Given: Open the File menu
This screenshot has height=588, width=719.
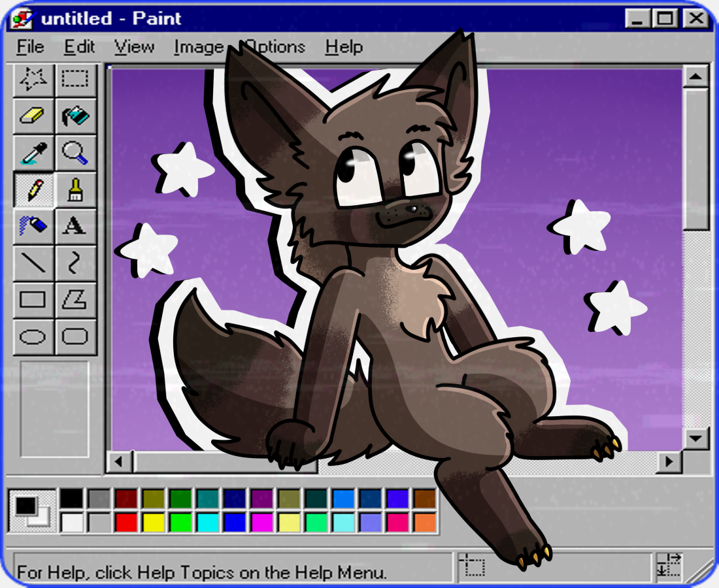Looking at the screenshot, I should [30, 47].
